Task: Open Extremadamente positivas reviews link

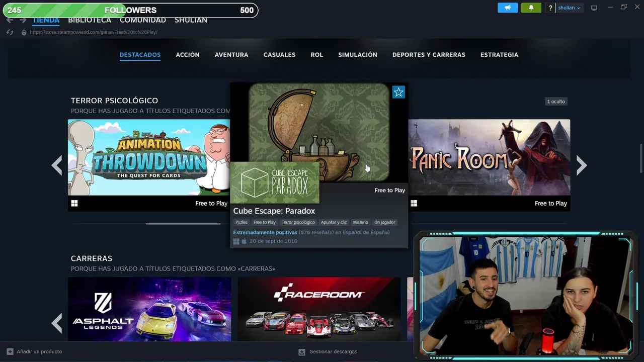Action: coord(265,232)
